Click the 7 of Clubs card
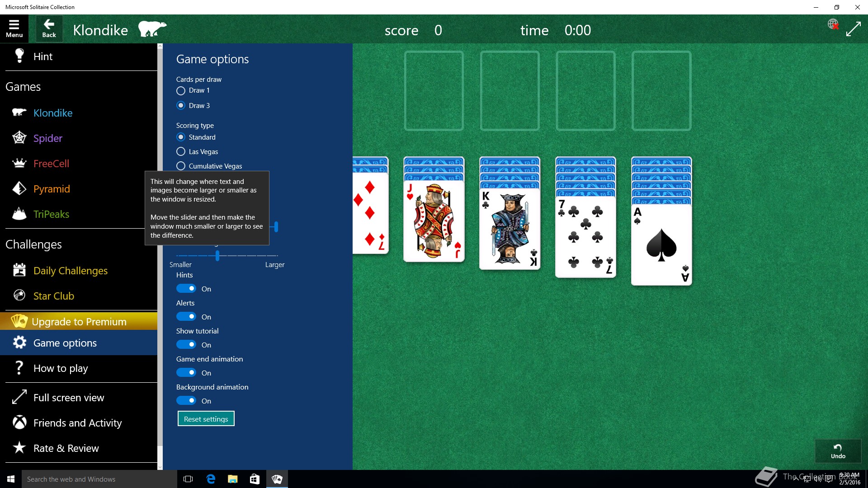The image size is (868, 488). pyautogui.click(x=585, y=237)
